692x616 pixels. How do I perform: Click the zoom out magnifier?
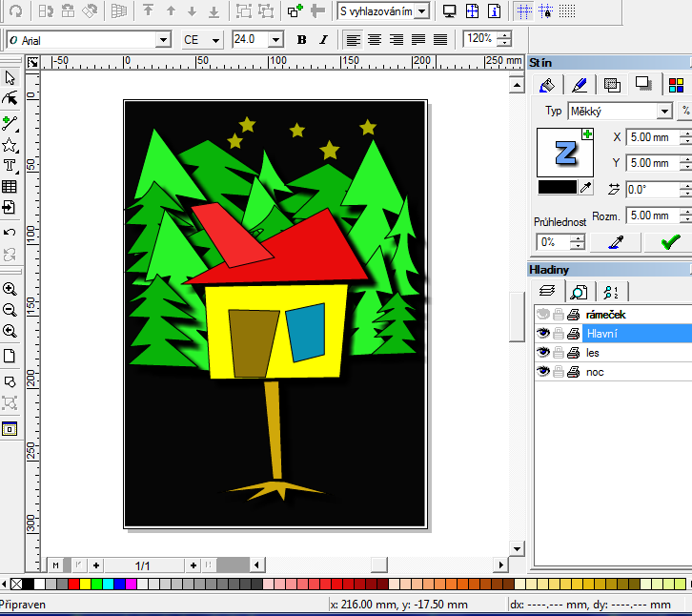coord(10,310)
